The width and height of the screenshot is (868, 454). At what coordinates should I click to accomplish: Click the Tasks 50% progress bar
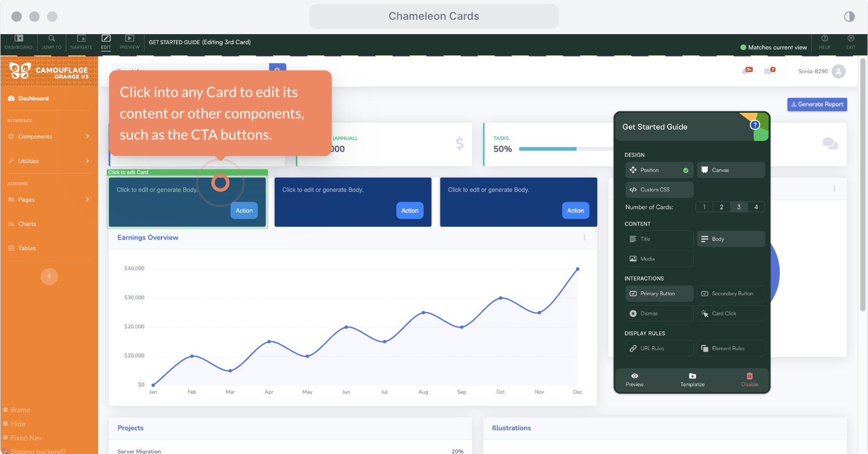point(566,149)
